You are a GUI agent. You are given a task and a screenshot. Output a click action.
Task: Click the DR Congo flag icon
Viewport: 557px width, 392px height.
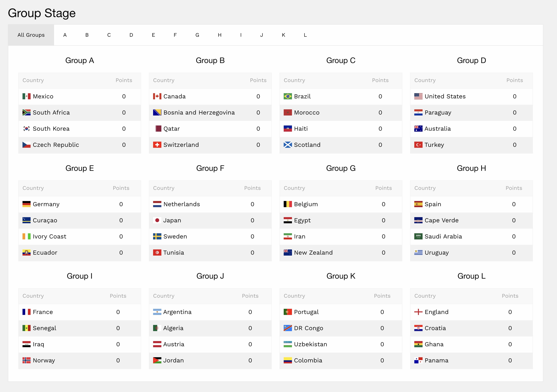coord(288,328)
